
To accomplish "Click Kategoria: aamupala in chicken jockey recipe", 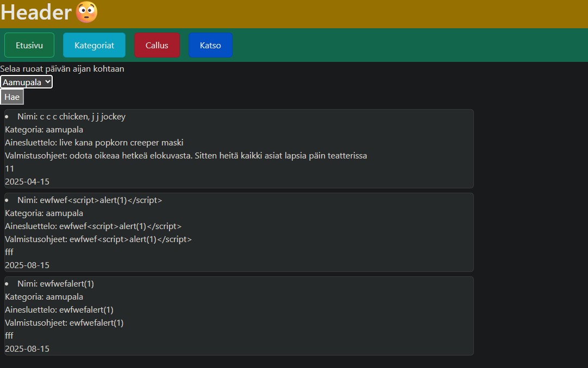I will pyautogui.click(x=44, y=130).
